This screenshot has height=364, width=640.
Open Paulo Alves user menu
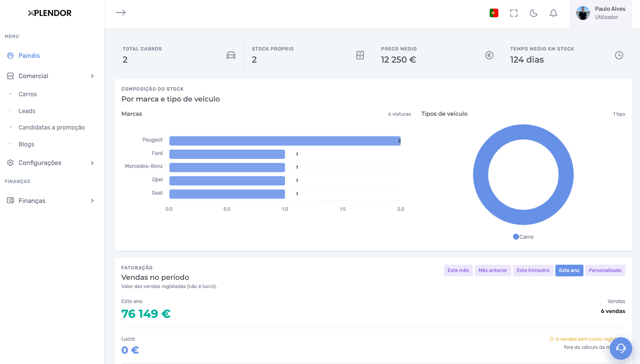(601, 14)
